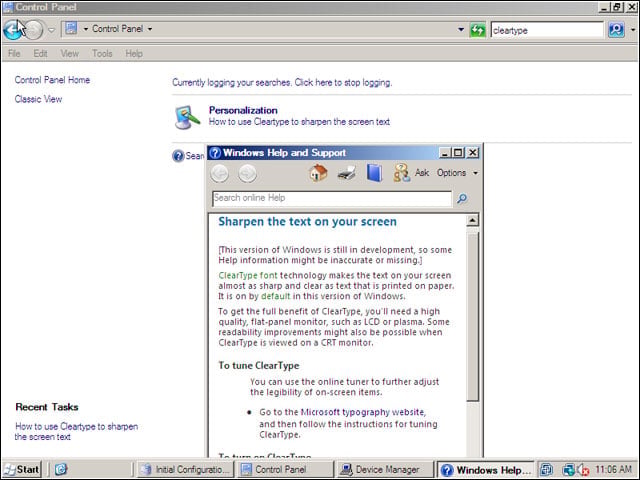Click here to stop logging link
The width and height of the screenshot is (640, 480).
[x=343, y=82]
